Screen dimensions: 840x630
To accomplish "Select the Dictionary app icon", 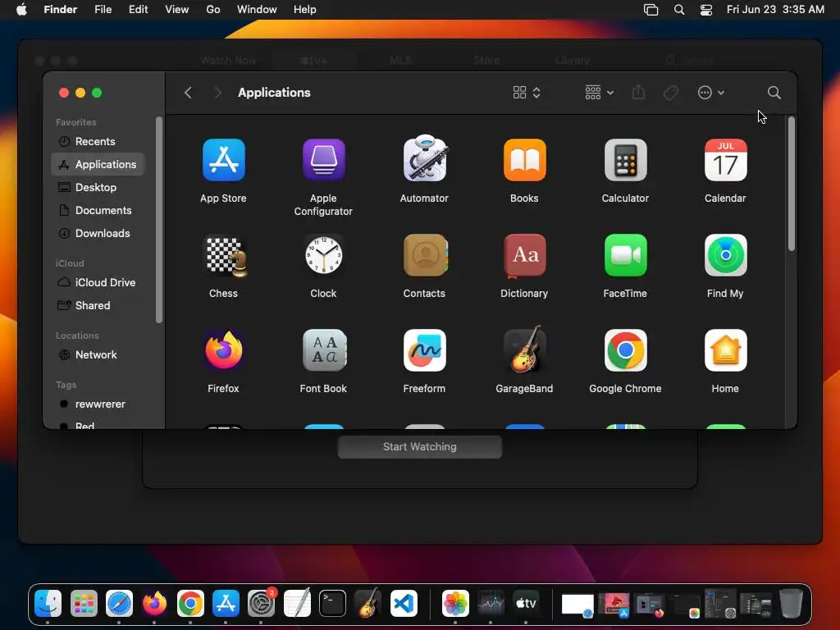I will coord(524,256).
